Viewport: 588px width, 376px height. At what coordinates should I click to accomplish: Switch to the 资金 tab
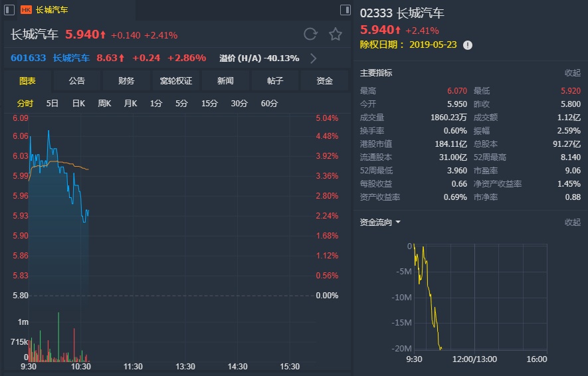pos(324,81)
